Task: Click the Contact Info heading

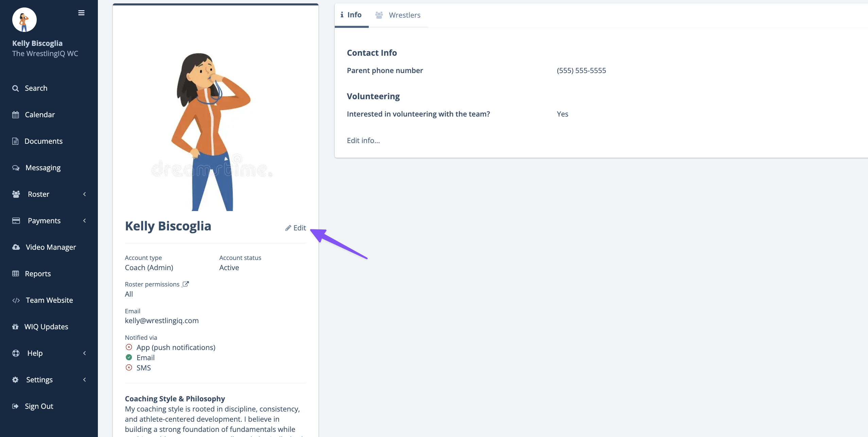Action: (x=372, y=53)
